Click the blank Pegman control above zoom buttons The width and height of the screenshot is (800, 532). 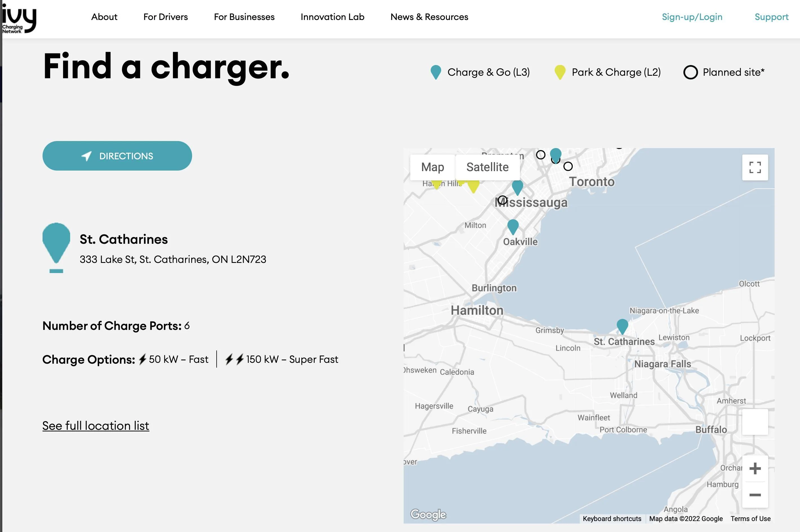point(755,422)
